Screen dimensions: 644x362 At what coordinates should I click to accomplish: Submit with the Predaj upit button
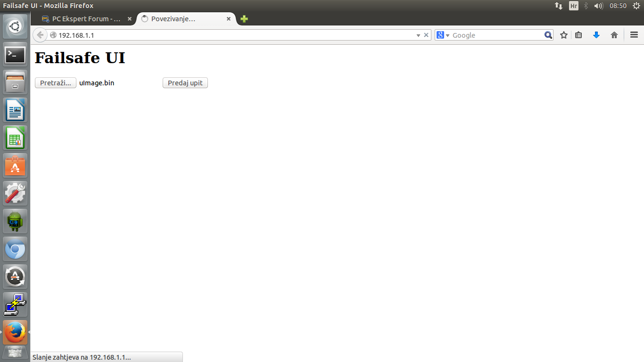185,83
